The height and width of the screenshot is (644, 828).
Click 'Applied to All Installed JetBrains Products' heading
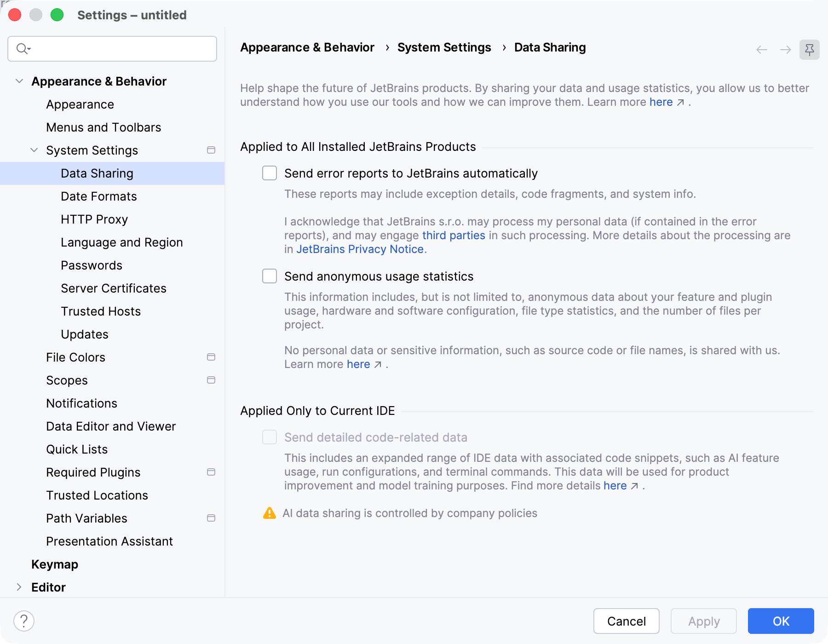(358, 147)
